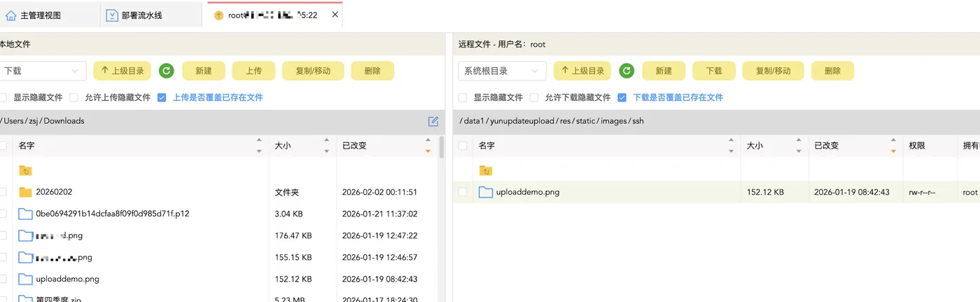This screenshot has width=980, height=302.
Task: Check the 20260202 folder row checkbox
Action: point(3,192)
